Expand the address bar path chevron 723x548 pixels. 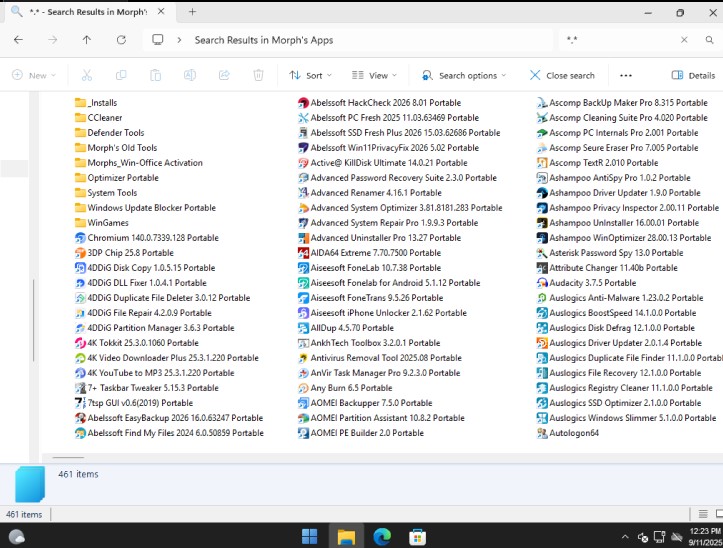point(179,40)
